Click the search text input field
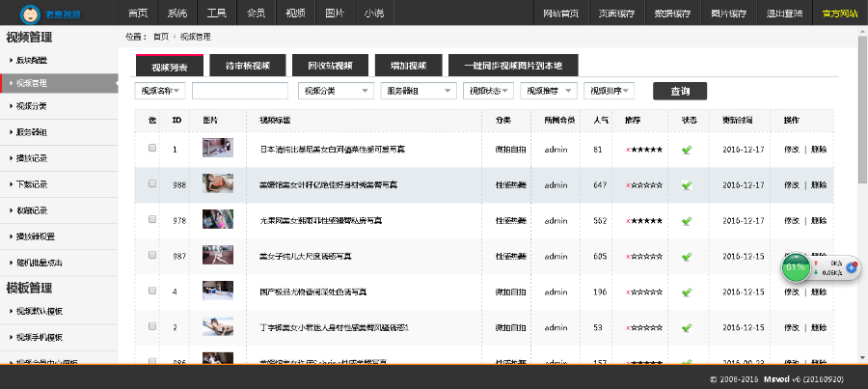 click(x=239, y=91)
